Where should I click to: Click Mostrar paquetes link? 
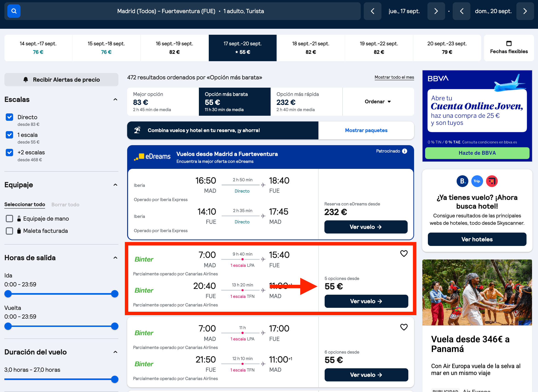(x=366, y=130)
